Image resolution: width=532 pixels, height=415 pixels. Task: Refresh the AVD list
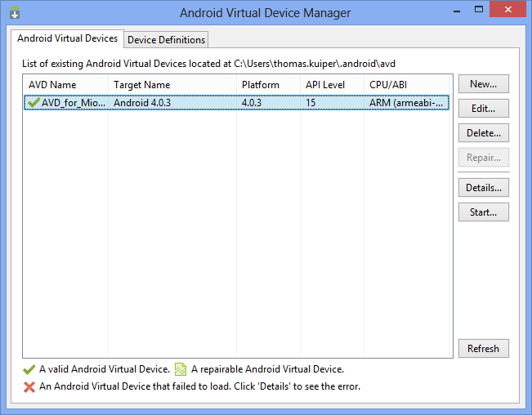pos(484,348)
